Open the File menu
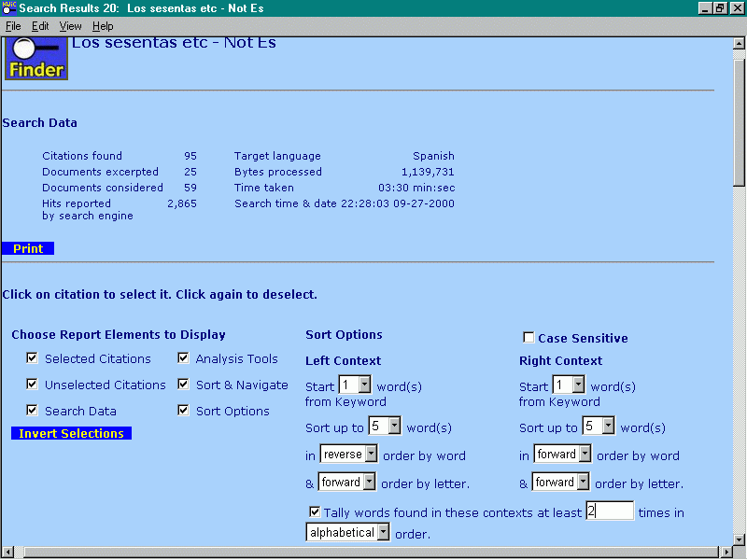Screen dimensions: 747x560 coord(13,26)
